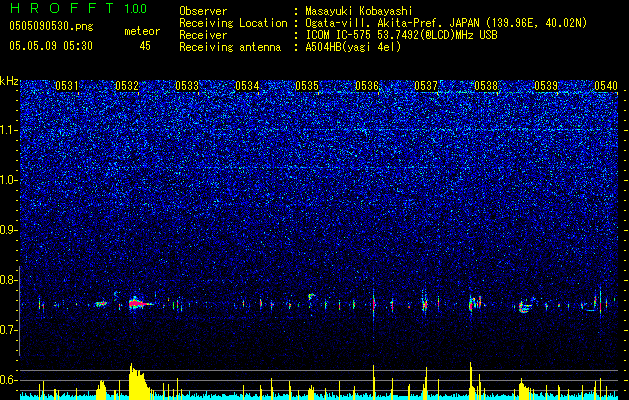Screen dimensions: 629x400
Task: Click the 0539 time marker
Action: click(x=546, y=86)
